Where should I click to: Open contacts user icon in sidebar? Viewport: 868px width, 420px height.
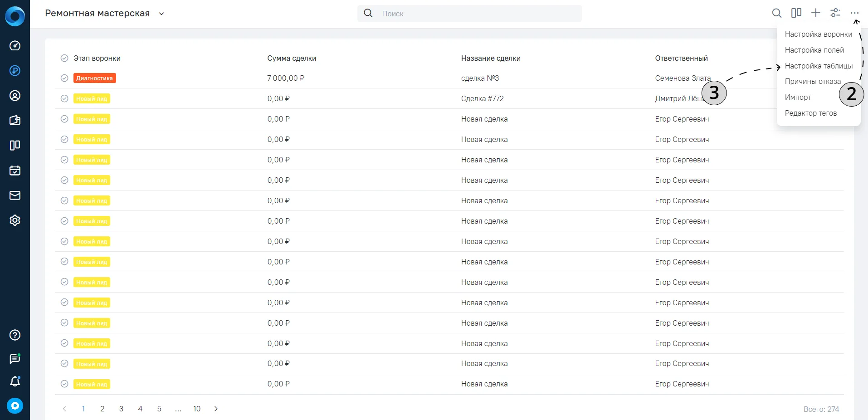(15, 95)
